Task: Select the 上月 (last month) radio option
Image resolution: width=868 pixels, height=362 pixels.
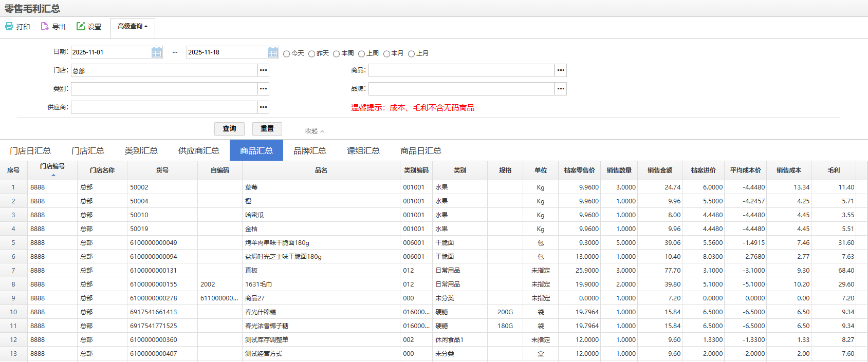Action: pyautogui.click(x=411, y=54)
